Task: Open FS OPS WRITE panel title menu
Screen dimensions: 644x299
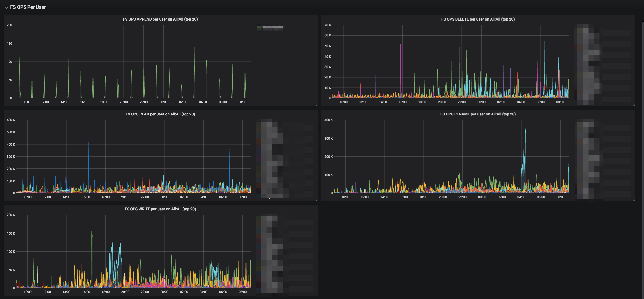Action: click(160, 209)
